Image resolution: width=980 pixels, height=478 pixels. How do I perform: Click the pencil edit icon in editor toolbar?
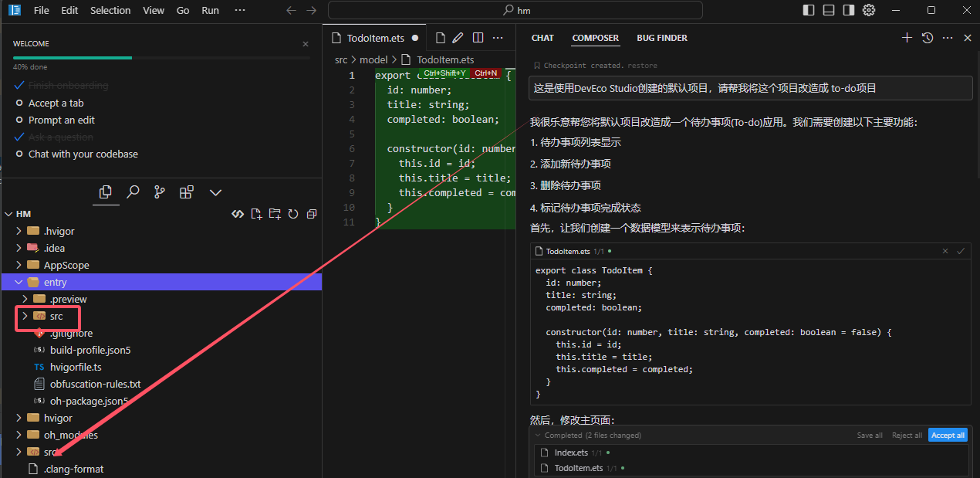(458, 38)
